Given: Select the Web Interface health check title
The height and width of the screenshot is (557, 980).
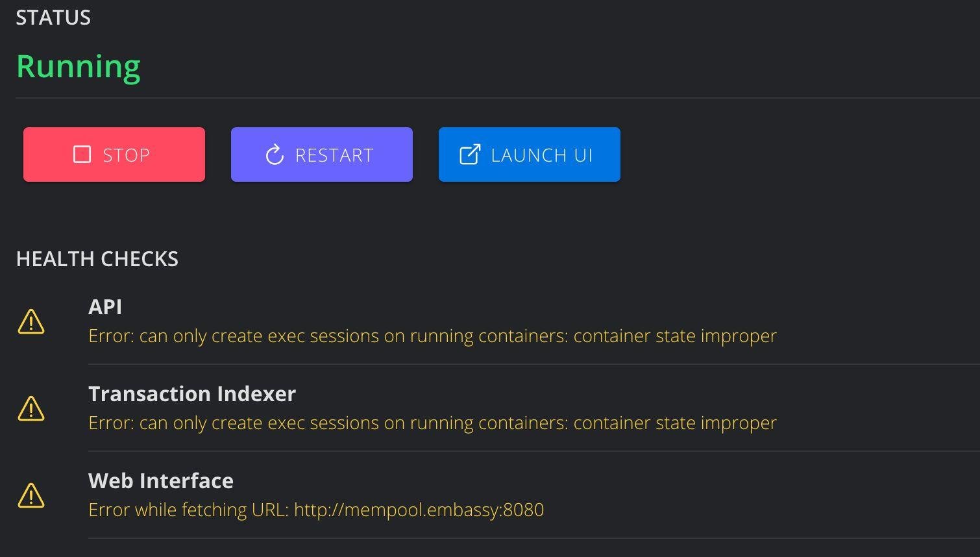Looking at the screenshot, I should [x=161, y=480].
